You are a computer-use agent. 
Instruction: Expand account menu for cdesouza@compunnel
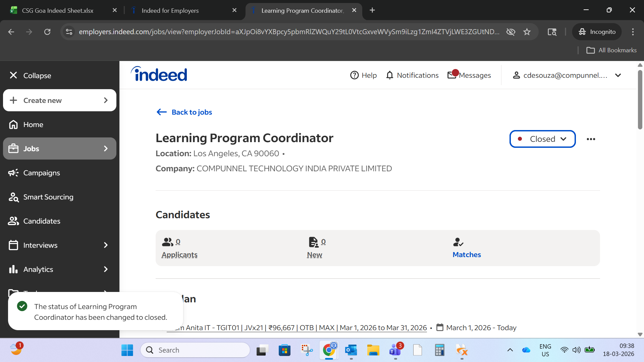(x=618, y=75)
